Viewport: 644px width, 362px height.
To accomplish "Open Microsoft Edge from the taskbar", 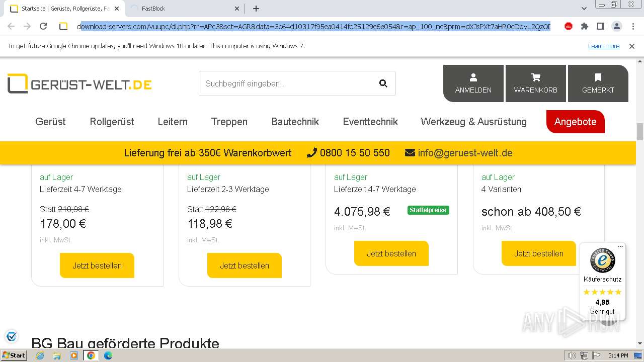I will (108, 355).
